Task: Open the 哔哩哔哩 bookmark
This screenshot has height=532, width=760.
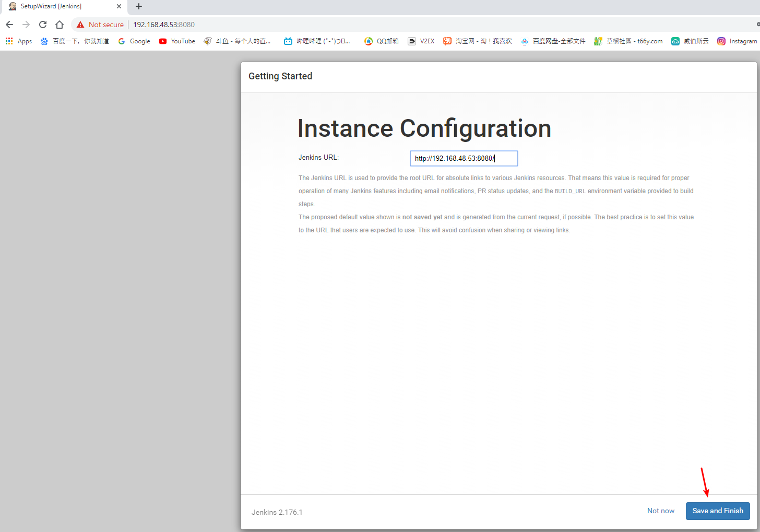Action: [x=317, y=41]
